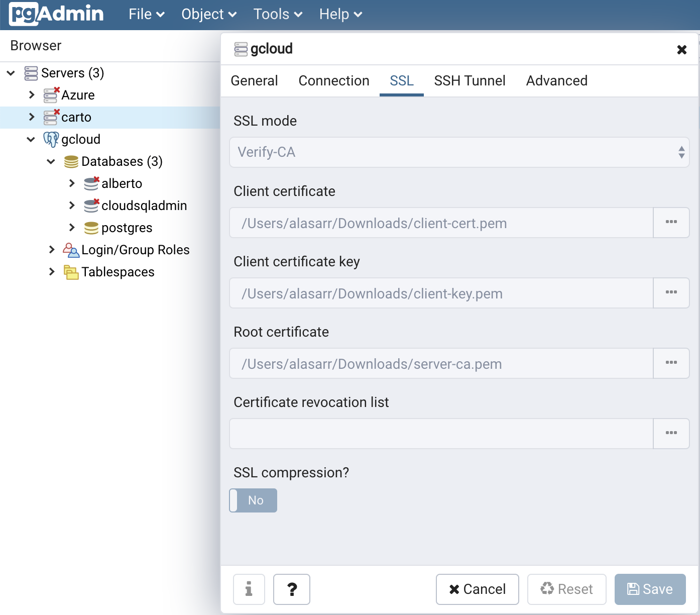
Task: Close the gcloud dialog with X
Action: (682, 49)
